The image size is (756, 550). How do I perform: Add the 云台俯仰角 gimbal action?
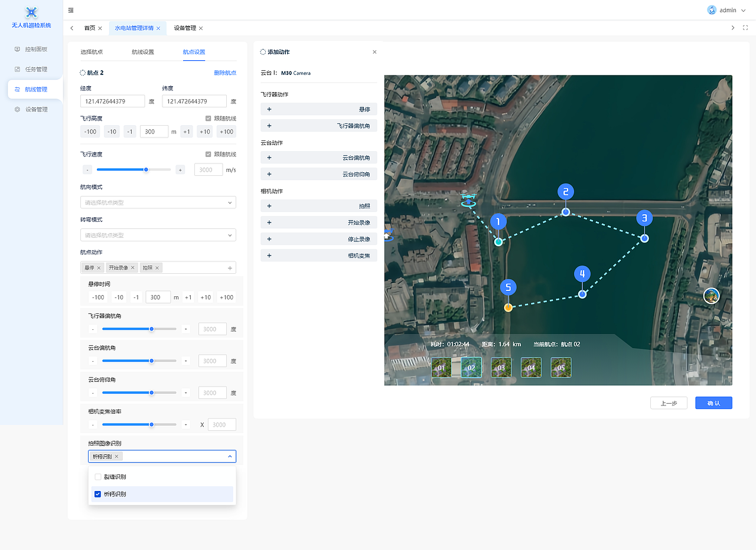click(x=319, y=174)
